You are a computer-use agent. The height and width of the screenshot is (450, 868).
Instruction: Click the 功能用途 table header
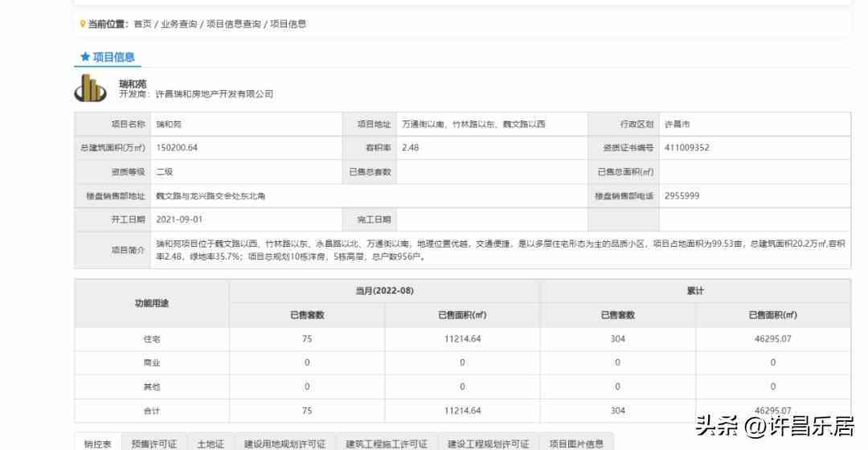(152, 303)
